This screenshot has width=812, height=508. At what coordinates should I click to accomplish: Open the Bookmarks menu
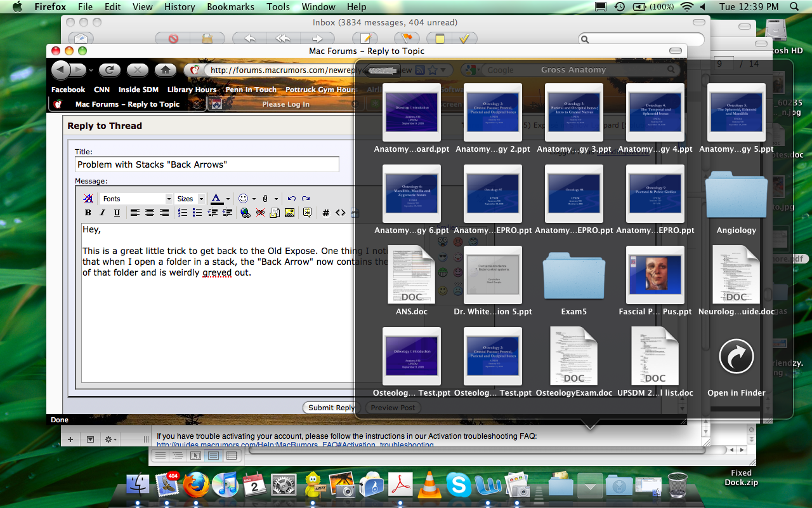pyautogui.click(x=230, y=7)
